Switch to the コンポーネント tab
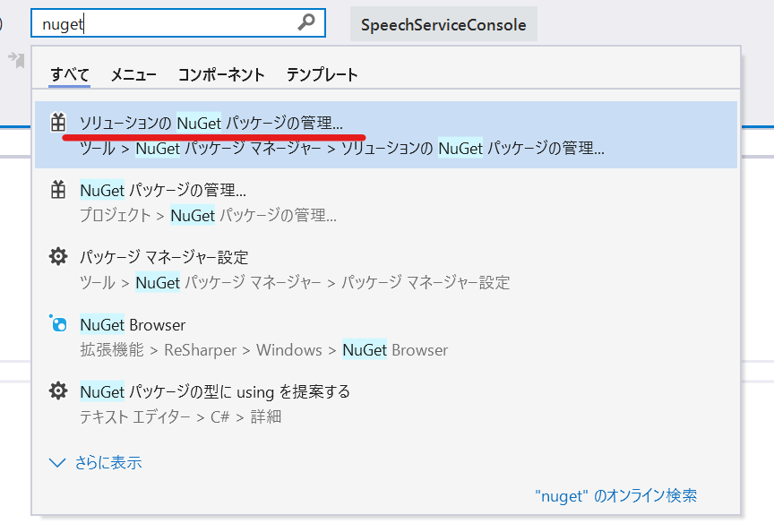Image resolution: width=774 pixels, height=532 pixels. [x=221, y=74]
